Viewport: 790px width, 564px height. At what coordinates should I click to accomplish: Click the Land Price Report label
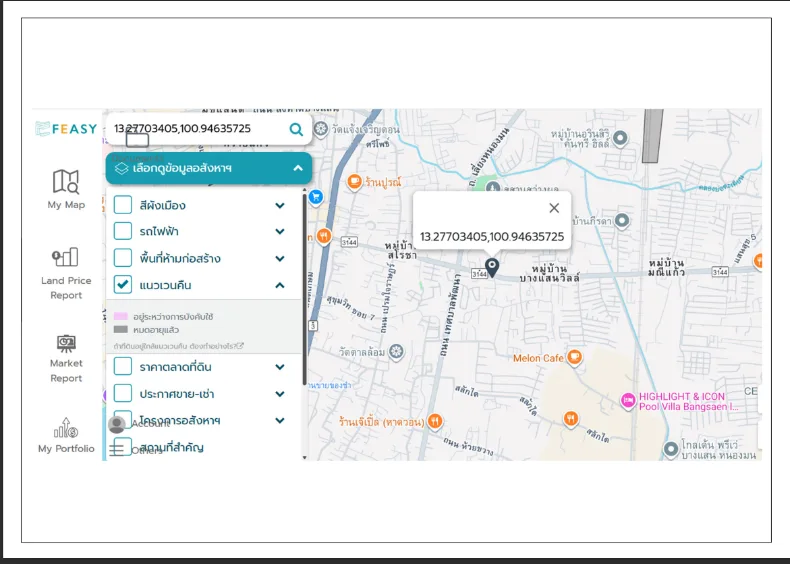pyautogui.click(x=66, y=288)
